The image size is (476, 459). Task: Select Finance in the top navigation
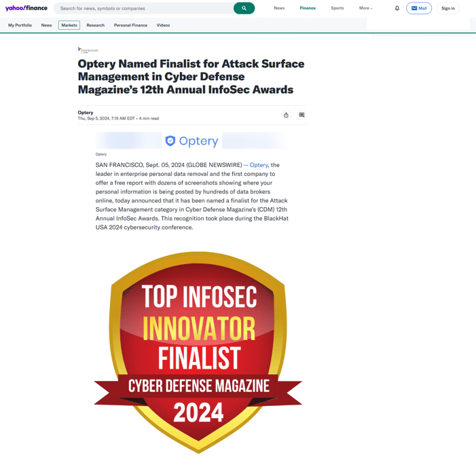pos(308,8)
